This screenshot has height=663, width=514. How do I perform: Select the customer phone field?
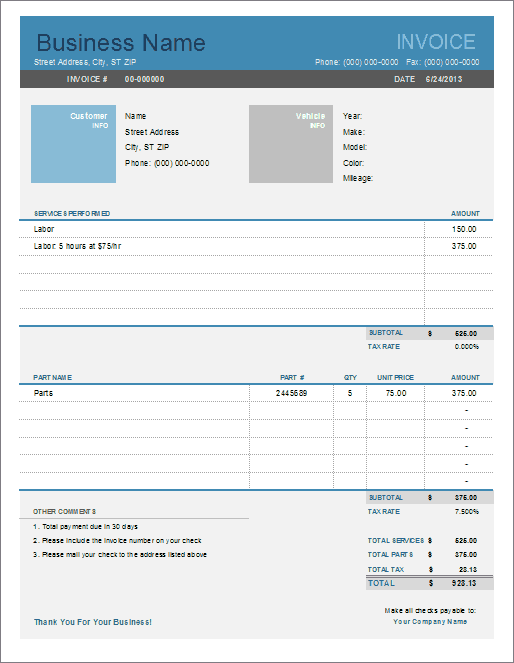[x=167, y=163]
